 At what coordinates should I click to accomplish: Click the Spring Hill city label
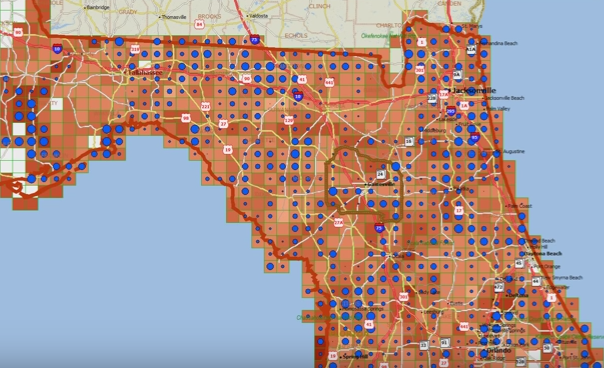pos(355,357)
